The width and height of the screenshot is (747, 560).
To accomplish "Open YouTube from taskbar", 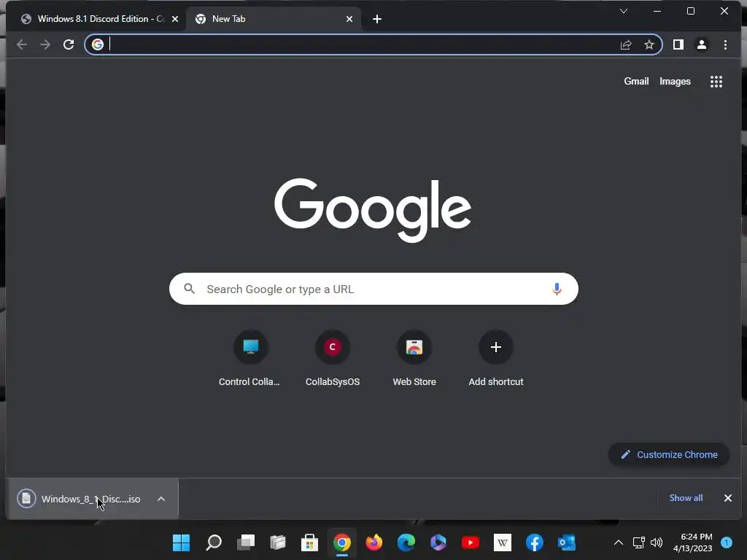I will tap(471, 542).
